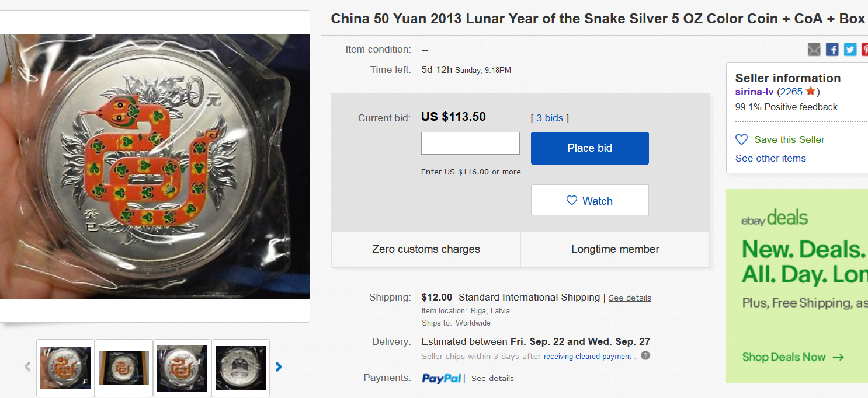Share listing on Twitter
This screenshot has width=868, height=398.
click(x=850, y=50)
